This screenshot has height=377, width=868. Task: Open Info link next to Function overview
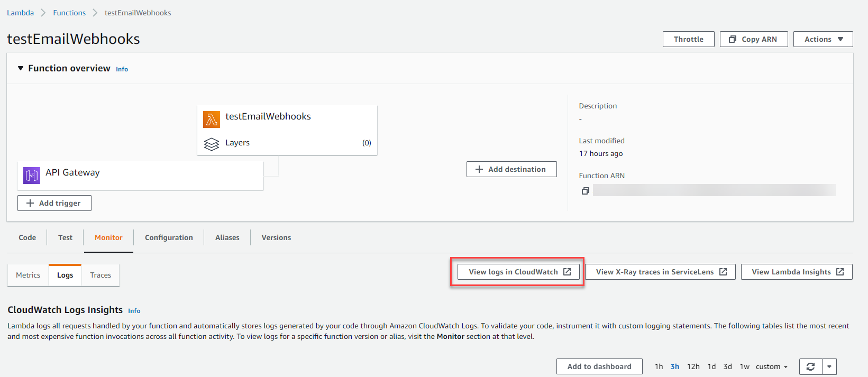[x=122, y=69]
